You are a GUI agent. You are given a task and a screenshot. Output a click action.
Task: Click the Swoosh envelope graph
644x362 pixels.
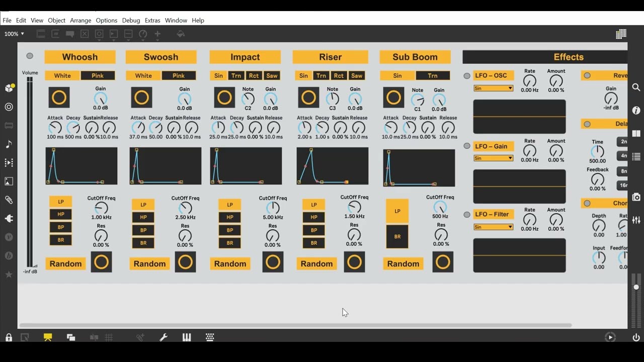tap(166, 166)
